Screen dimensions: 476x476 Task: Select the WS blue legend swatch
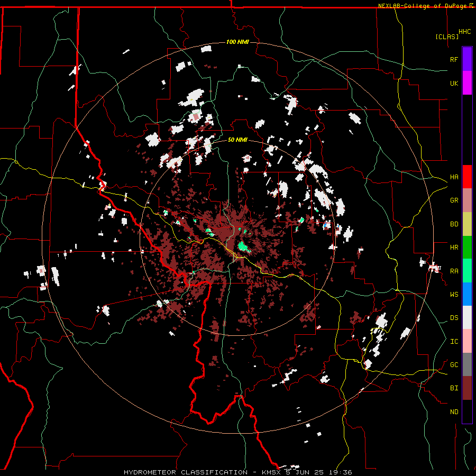[467, 294]
